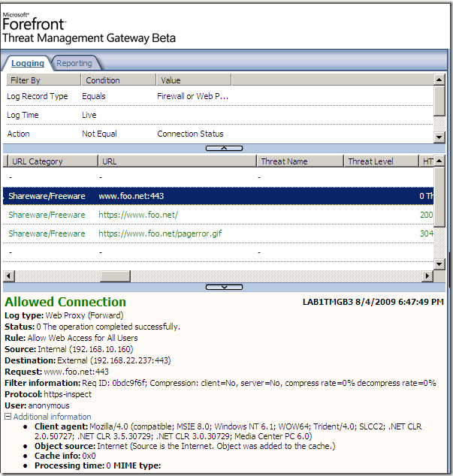This screenshot has height=476, width=453.
Task: Click the Allowed Connection heading
Action: coord(65,302)
